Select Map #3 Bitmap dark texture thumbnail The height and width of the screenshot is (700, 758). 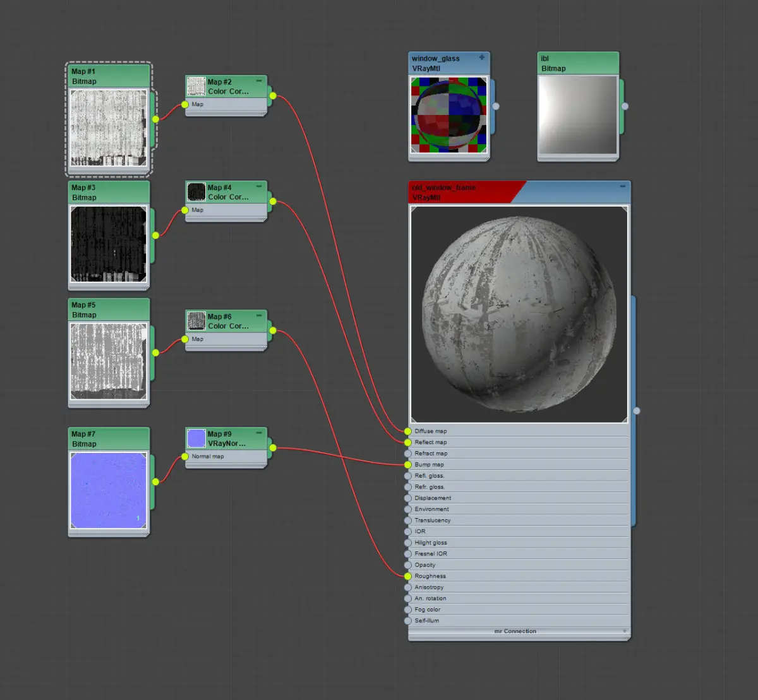(x=109, y=243)
